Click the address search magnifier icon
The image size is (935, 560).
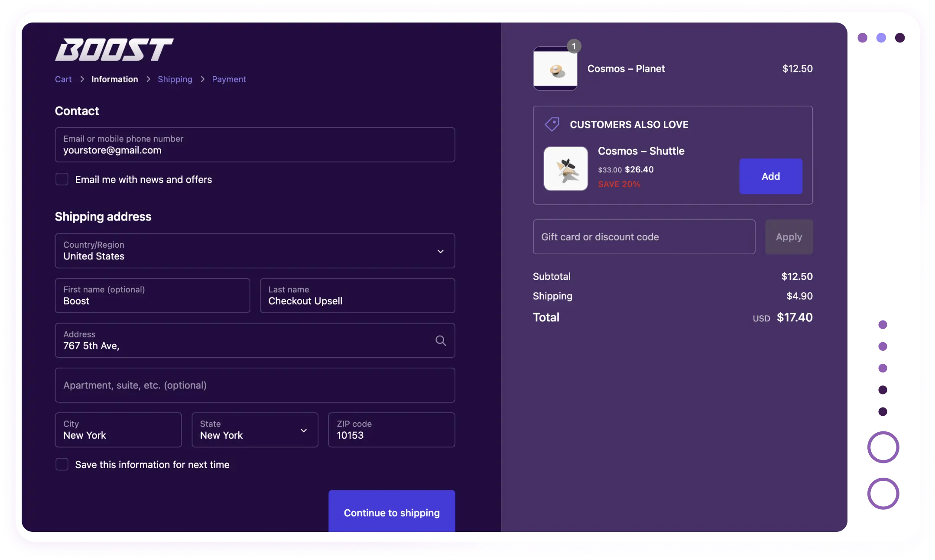pos(441,340)
